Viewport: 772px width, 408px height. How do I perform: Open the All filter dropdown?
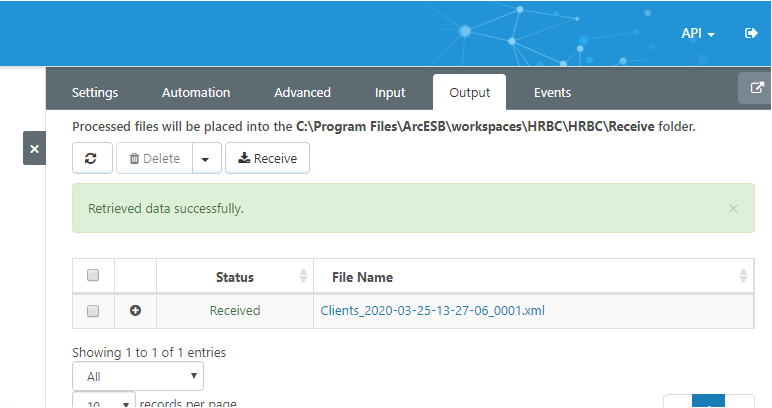coord(138,376)
